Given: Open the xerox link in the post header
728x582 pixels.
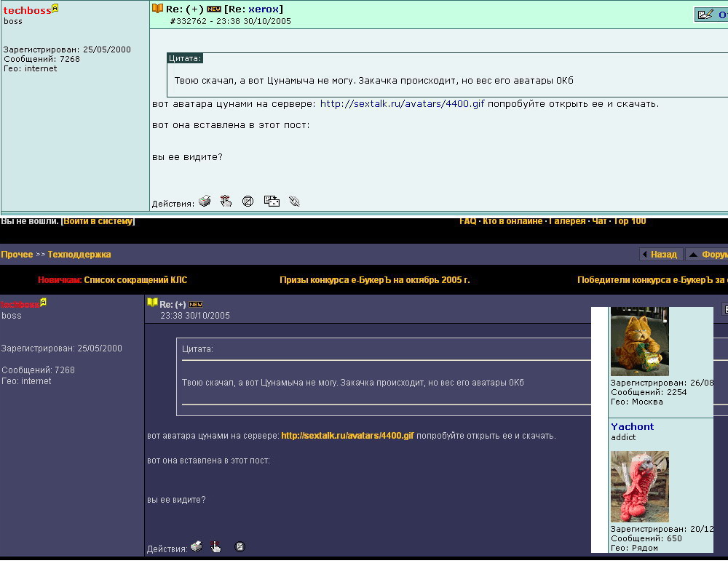Looking at the screenshot, I should point(264,9).
